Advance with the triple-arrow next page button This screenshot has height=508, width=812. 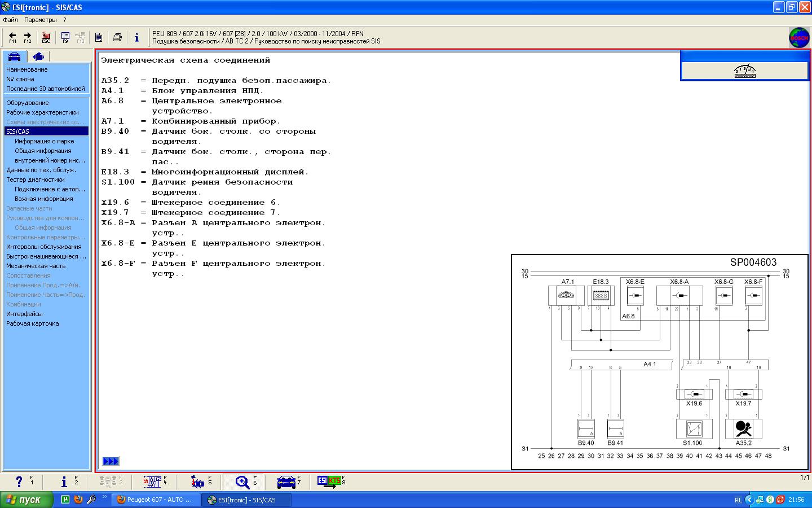[x=111, y=461]
